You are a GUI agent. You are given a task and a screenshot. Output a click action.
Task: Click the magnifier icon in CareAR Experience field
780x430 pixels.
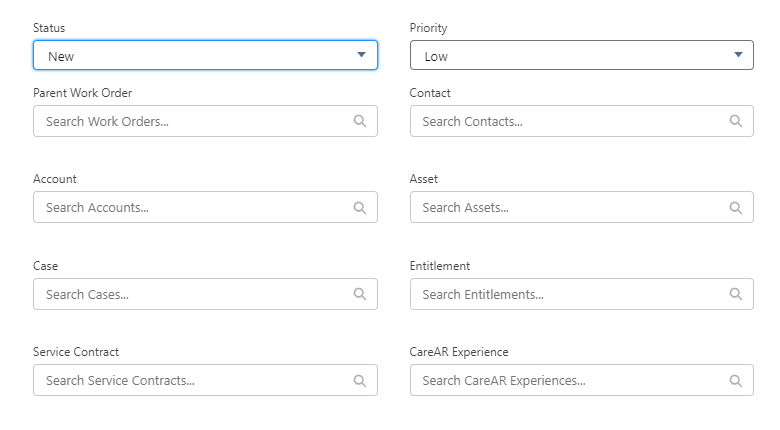(736, 381)
